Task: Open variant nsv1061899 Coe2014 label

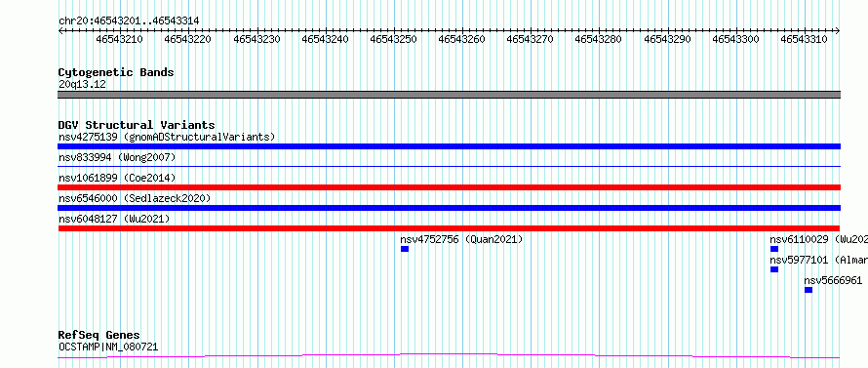Action: [x=117, y=178]
